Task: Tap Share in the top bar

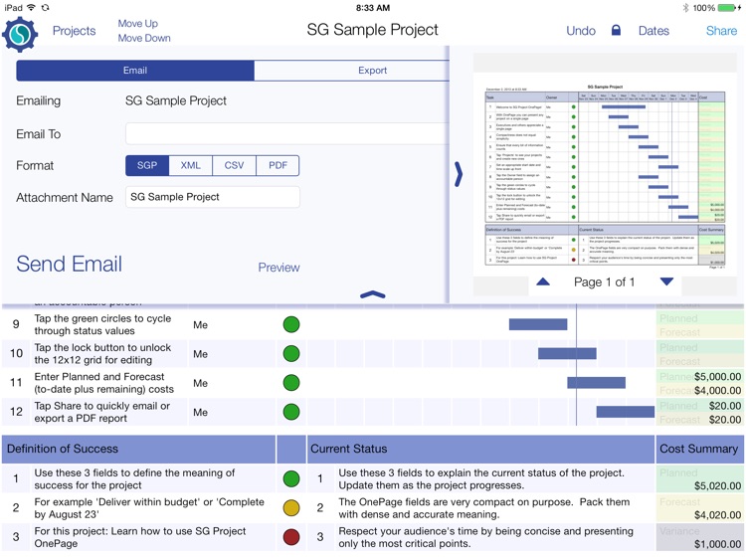Action: pyautogui.click(x=721, y=31)
